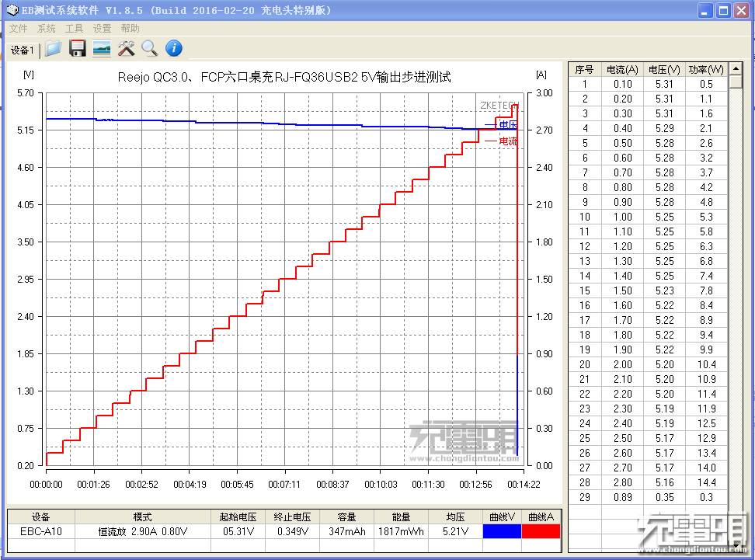Image resolution: width=755 pixels, height=560 pixels.
Task: Click the 模式 header in summary table
Action: (142, 517)
